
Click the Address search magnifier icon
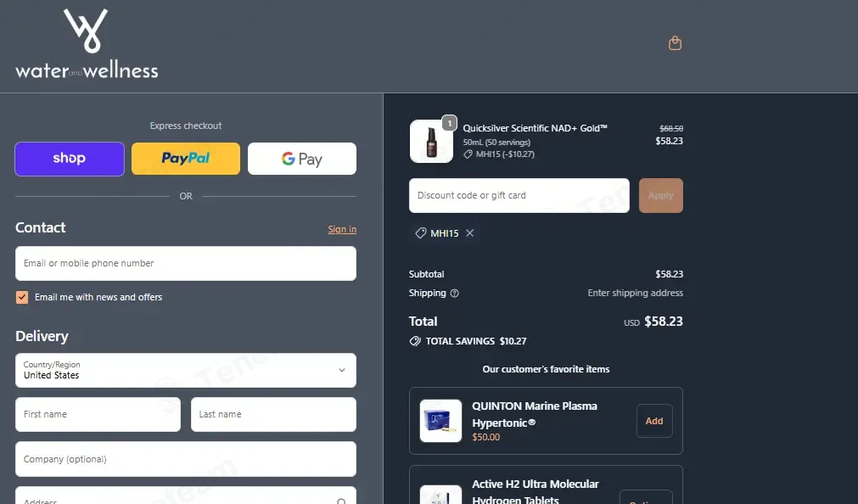click(x=341, y=501)
